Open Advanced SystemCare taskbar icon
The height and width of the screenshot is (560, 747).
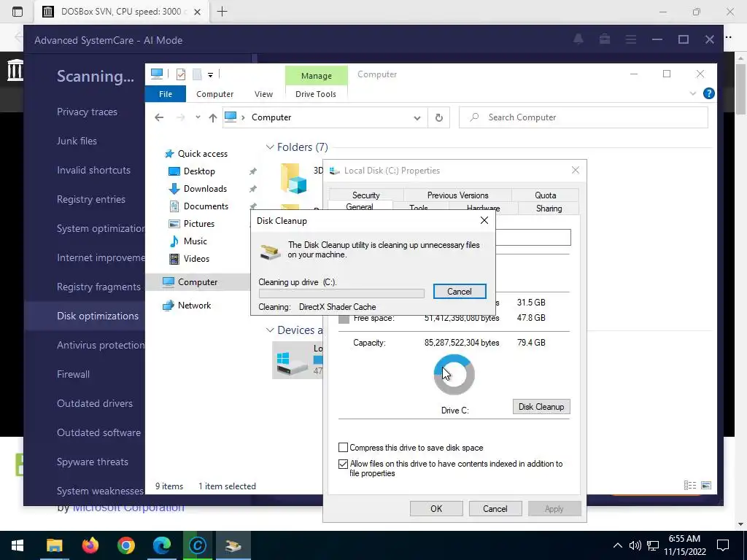point(197,545)
